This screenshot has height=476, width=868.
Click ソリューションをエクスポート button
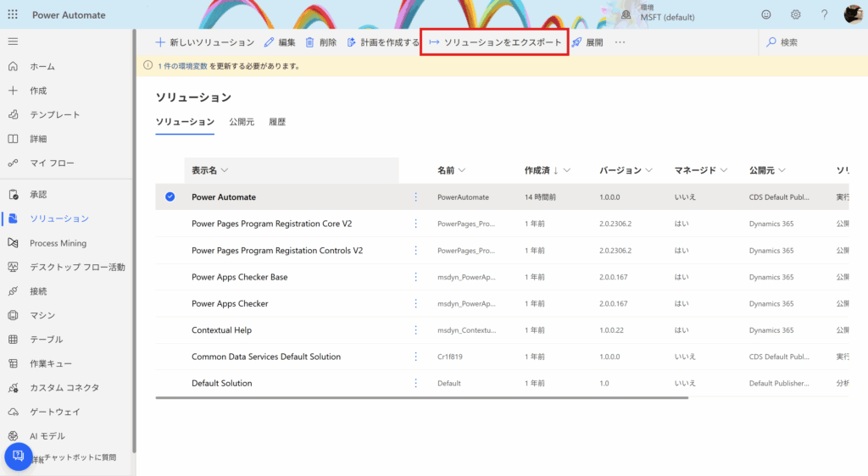coord(495,42)
